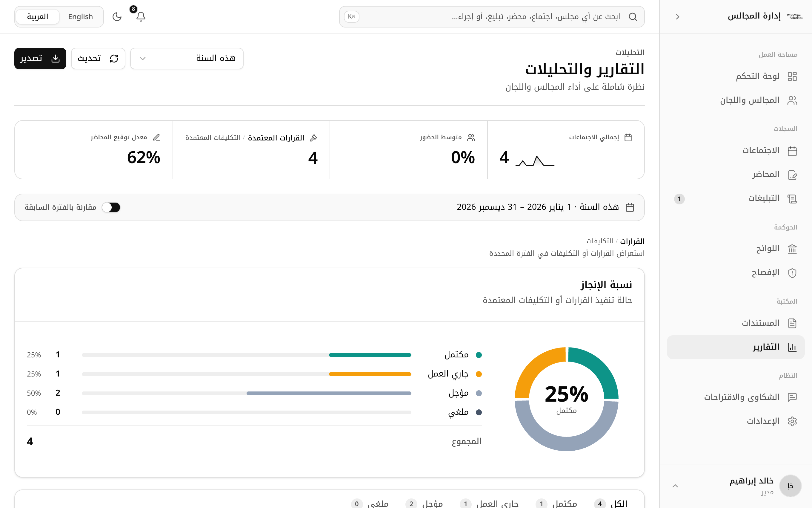Screen dimensions: 812x508
Task: Click the تحديث refresh button
Action: [98, 59]
